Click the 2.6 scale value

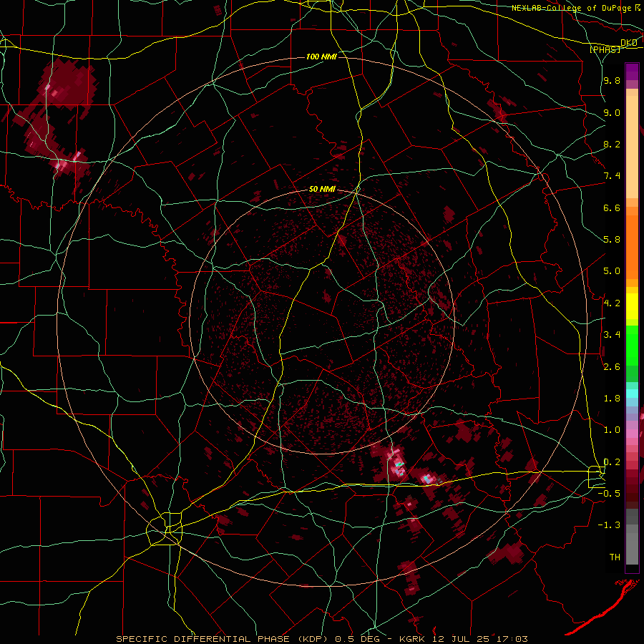click(x=612, y=367)
